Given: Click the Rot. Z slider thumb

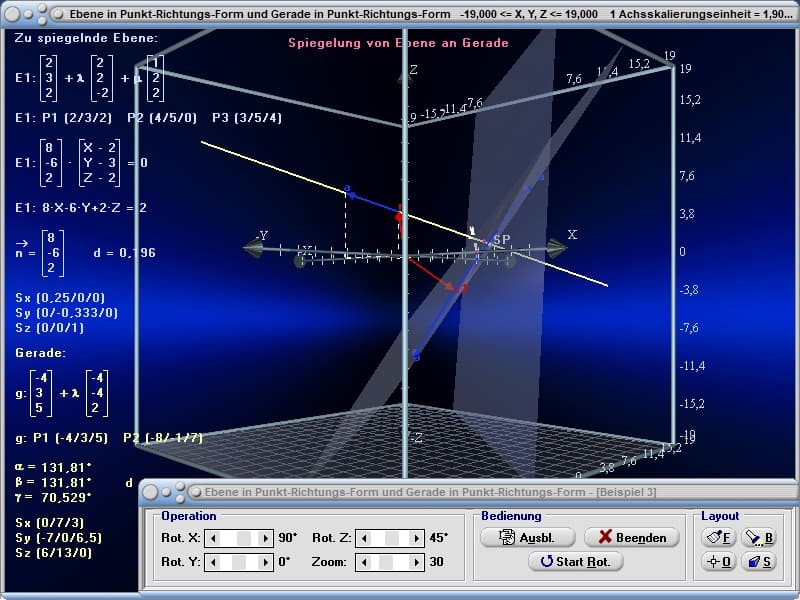Looking at the screenshot, I should 392,538.
